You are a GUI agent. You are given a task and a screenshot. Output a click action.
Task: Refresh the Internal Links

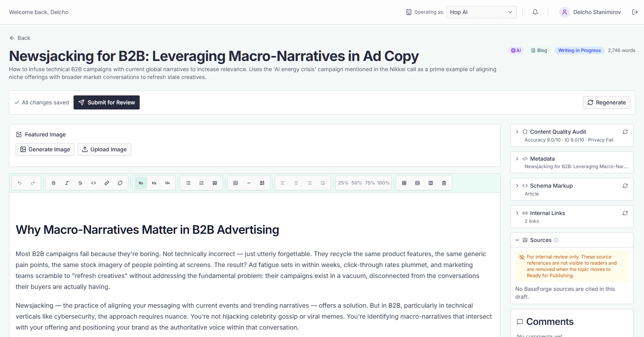(x=625, y=213)
